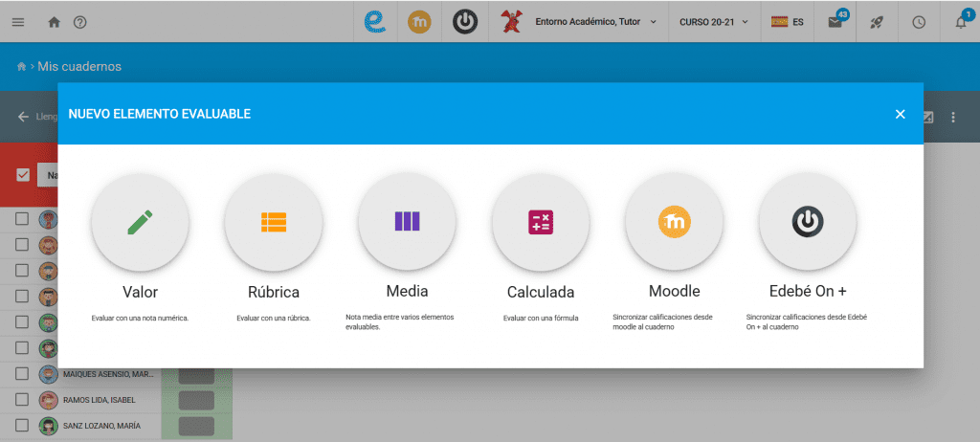This screenshot has width=980, height=442.
Task: Open the CURSO 20-21 dropdown
Action: coord(714,22)
